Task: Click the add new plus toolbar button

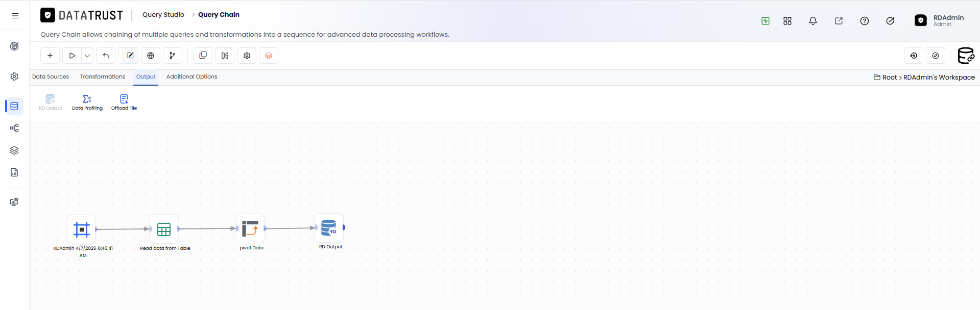Action: tap(50, 56)
